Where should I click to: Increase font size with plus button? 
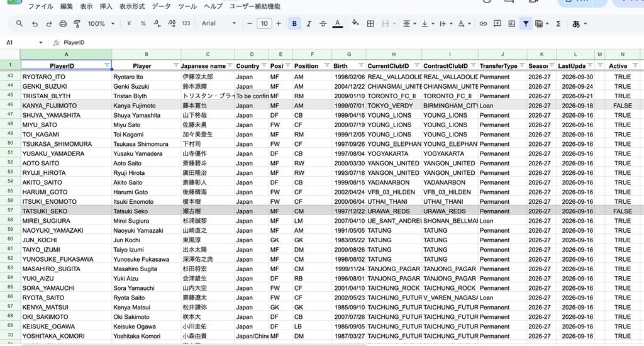(279, 24)
